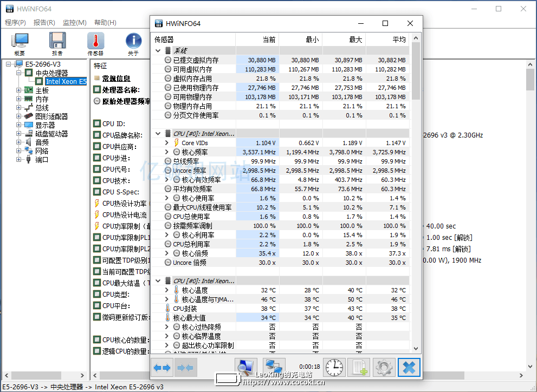This screenshot has width=537, height=392.
Task: Expand the 核心温度 sensor row
Action: [x=167, y=290]
